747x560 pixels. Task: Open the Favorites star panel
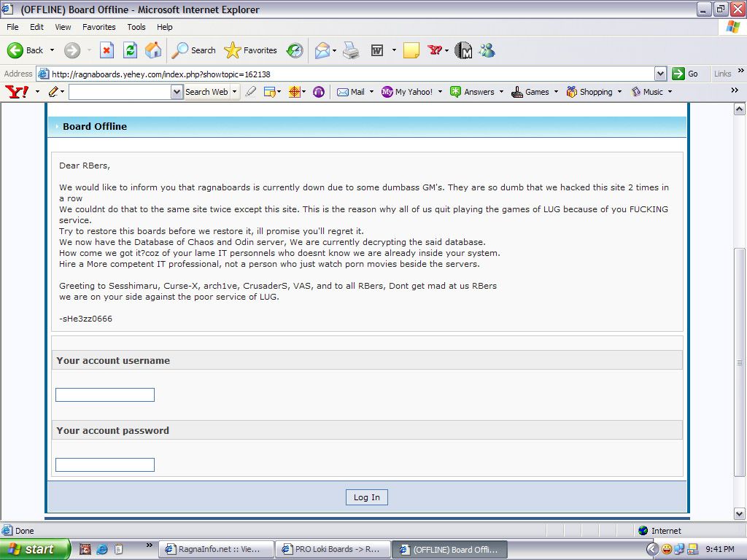[251, 50]
